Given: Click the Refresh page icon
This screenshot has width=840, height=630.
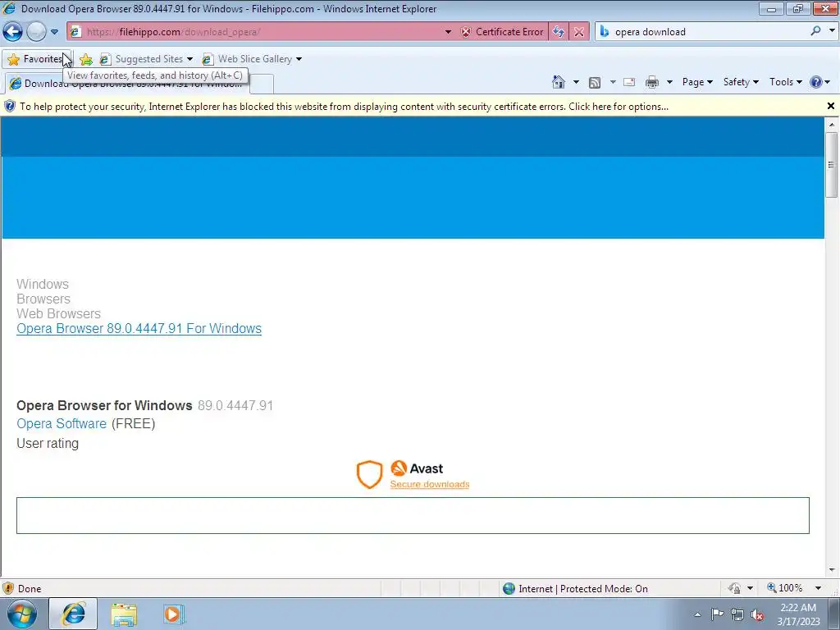Looking at the screenshot, I should tap(559, 32).
